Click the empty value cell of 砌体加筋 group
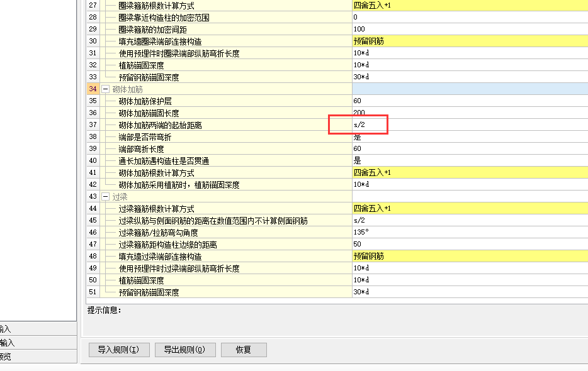The image size is (588, 371). click(x=470, y=89)
